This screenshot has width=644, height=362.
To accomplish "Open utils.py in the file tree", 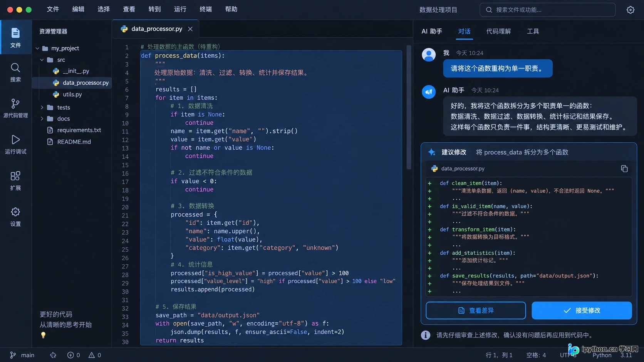I will tap(72, 95).
